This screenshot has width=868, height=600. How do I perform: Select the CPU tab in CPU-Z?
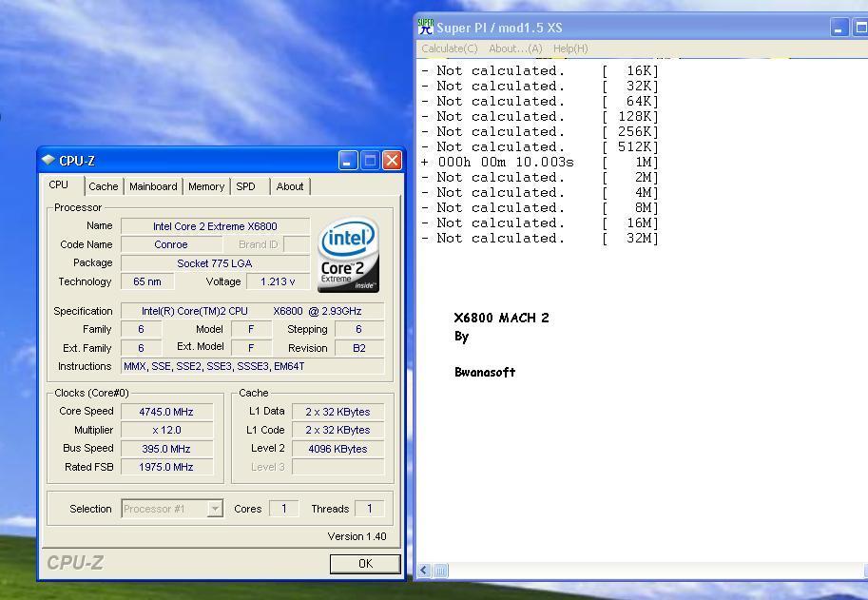(59, 184)
